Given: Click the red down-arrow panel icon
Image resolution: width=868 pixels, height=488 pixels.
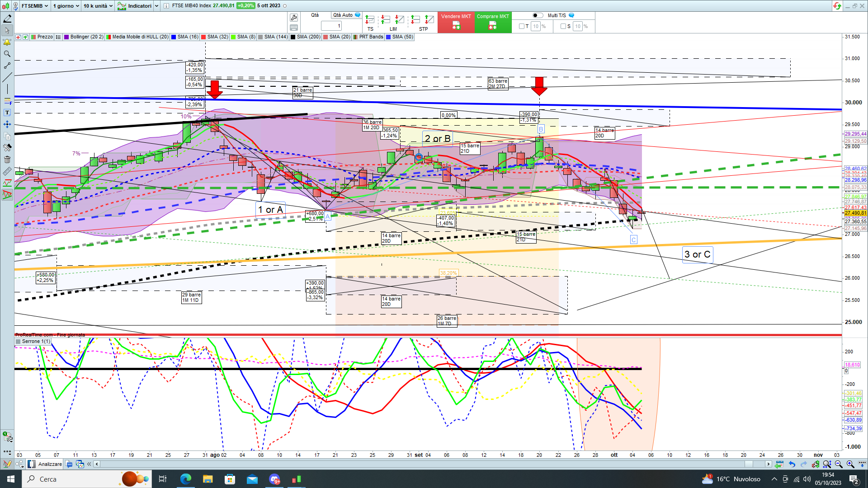Looking at the screenshot, I should 18,37.
